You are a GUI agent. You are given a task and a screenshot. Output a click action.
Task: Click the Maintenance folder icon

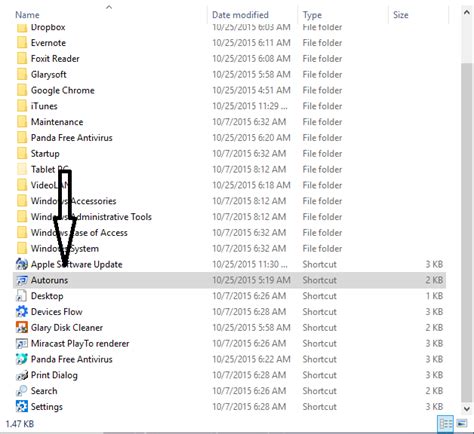[22, 122]
